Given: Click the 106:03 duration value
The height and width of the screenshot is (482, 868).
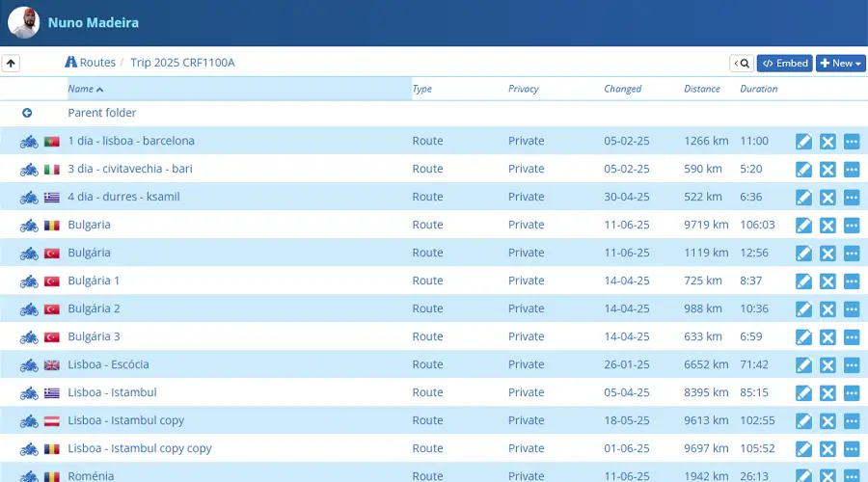Looking at the screenshot, I should point(757,225).
